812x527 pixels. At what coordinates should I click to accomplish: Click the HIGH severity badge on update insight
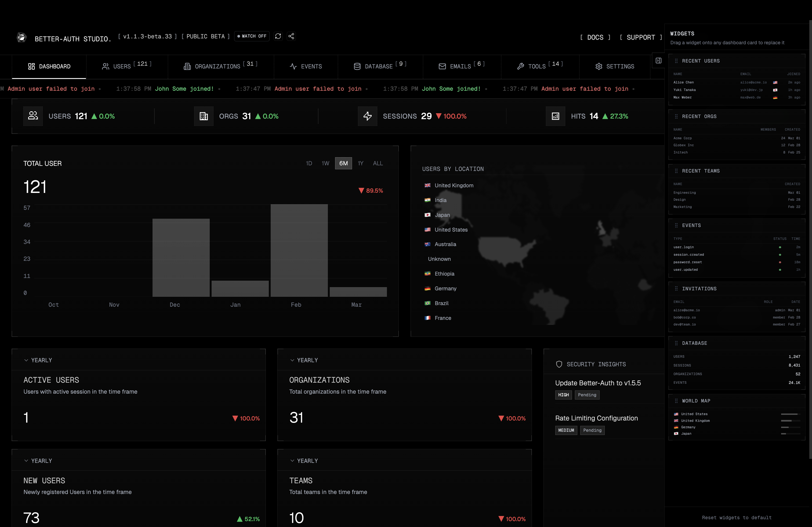(x=563, y=395)
